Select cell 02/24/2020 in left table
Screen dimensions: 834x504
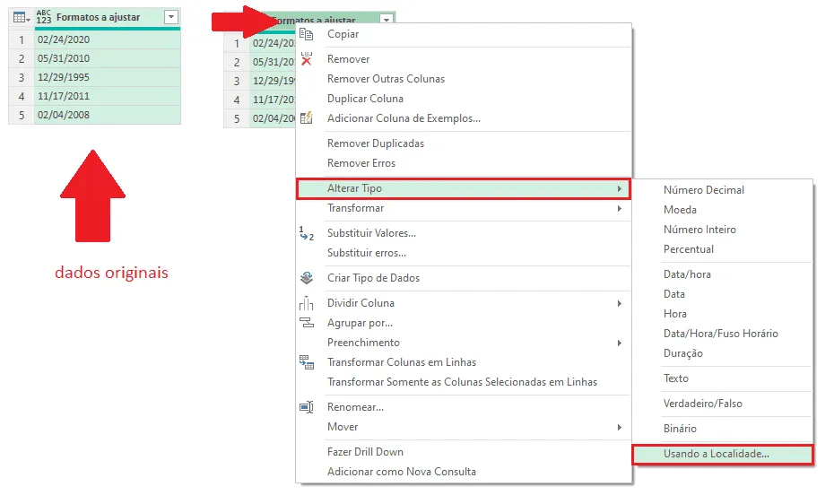[x=108, y=39]
